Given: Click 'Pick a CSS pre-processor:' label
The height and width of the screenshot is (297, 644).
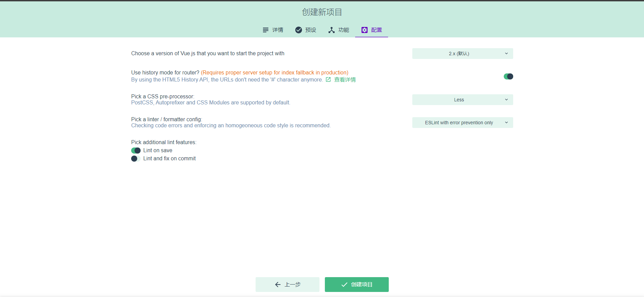Looking at the screenshot, I should [x=163, y=96].
